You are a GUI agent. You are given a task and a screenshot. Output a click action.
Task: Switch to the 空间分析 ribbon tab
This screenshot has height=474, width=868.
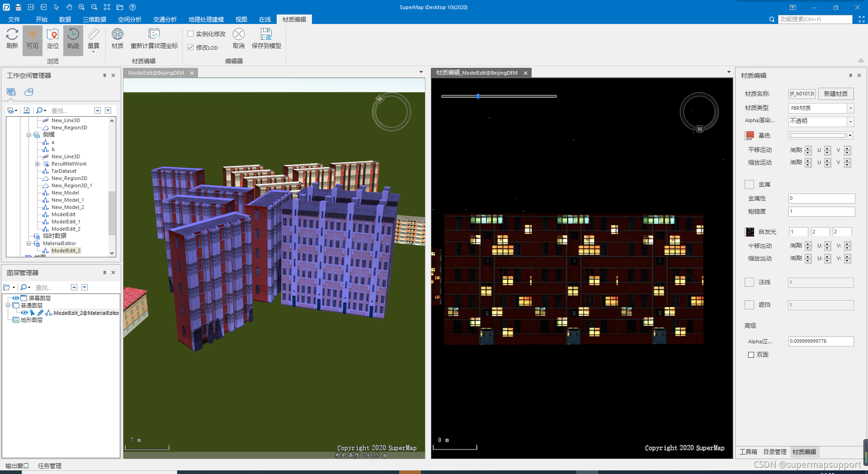click(x=130, y=19)
